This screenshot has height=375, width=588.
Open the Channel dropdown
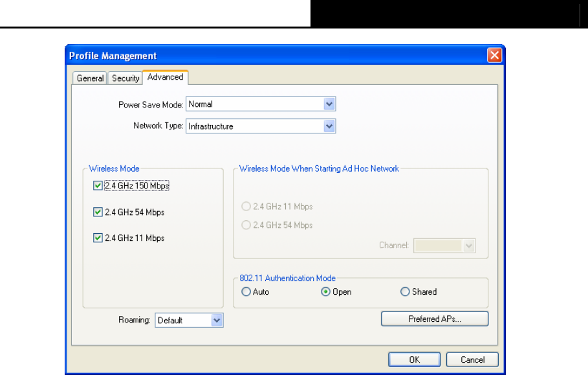point(444,245)
